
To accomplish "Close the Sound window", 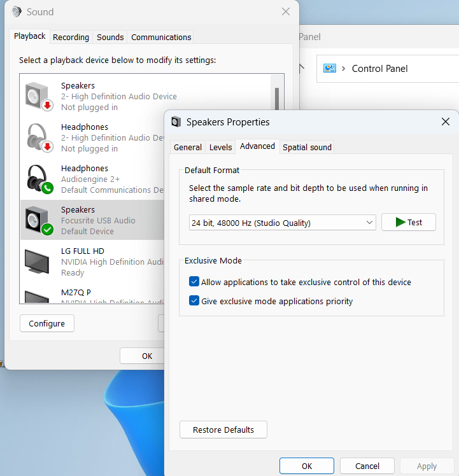I will tap(286, 12).
